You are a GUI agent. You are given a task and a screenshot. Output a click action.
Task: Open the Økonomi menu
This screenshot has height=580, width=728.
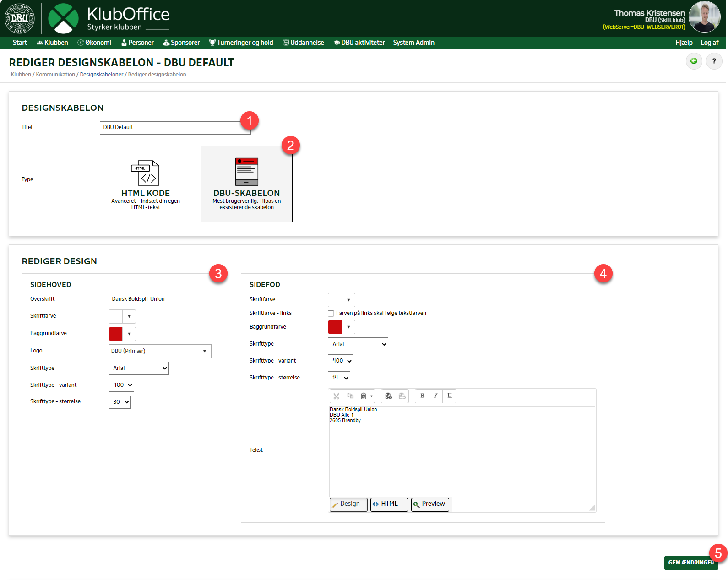[94, 43]
